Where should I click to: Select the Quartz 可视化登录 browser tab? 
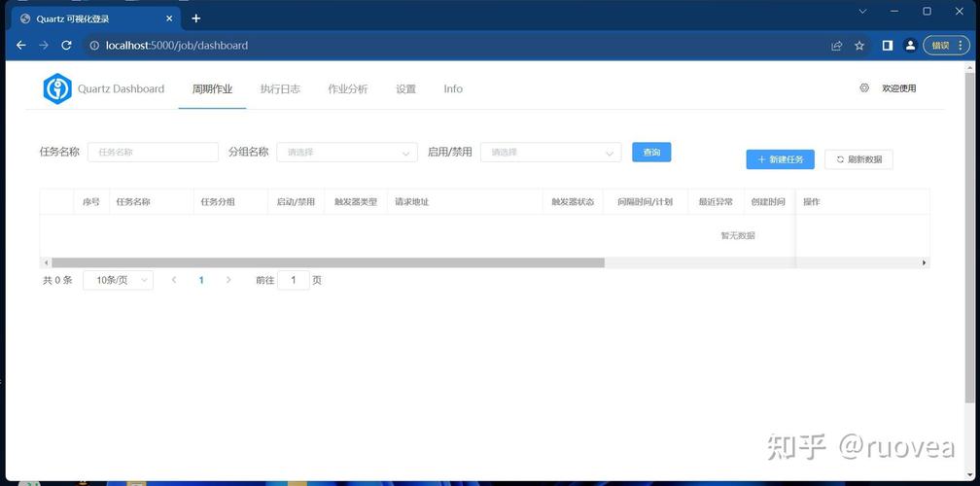pyautogui.click(x=97, y=18)
